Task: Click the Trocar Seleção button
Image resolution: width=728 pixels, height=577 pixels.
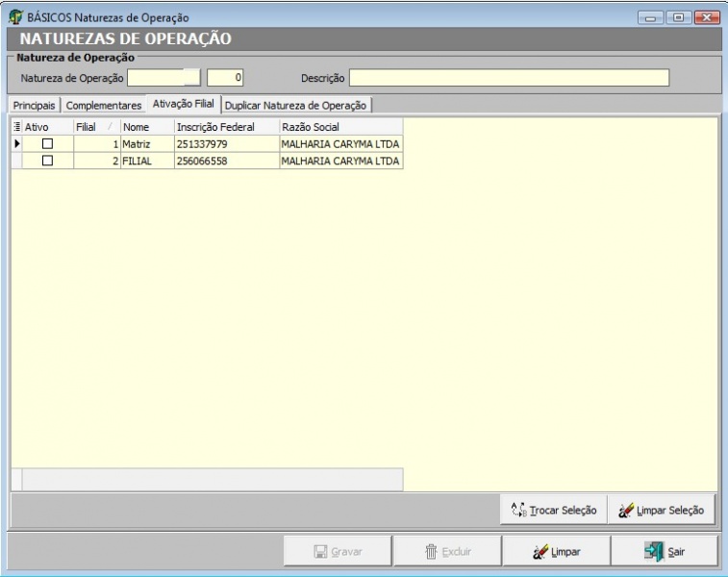Action: point(553,510)
